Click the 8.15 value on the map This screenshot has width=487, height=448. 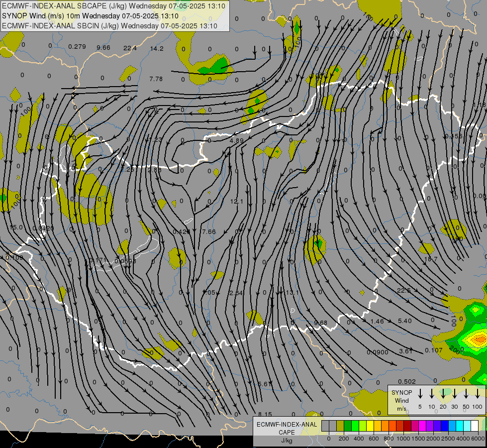pyautogui.click(x=265, y=414)
